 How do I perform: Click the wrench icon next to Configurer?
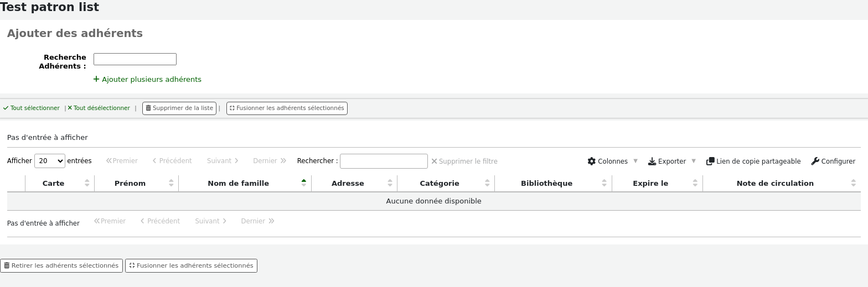click(x=815, y=161)
